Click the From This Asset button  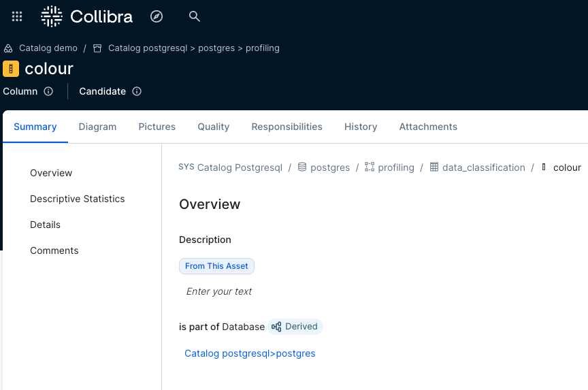point(216,266)
